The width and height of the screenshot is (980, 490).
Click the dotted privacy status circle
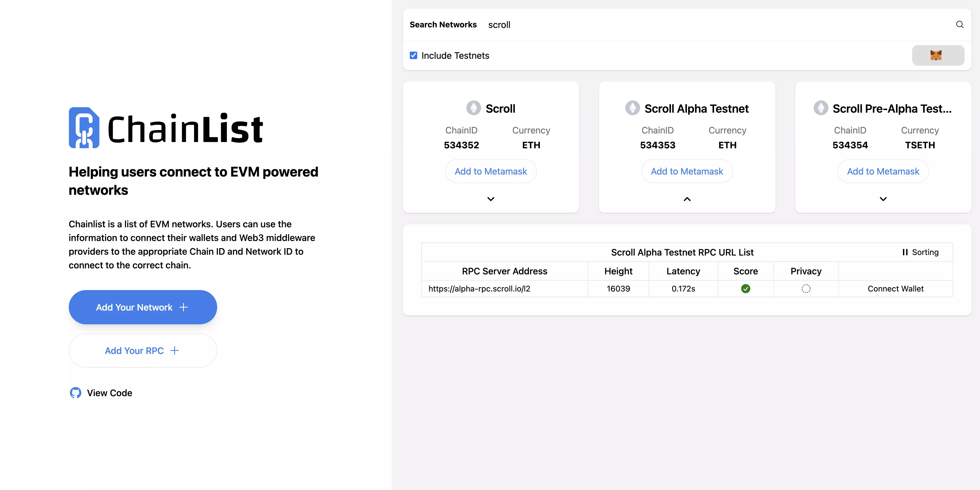click(806, 289)
